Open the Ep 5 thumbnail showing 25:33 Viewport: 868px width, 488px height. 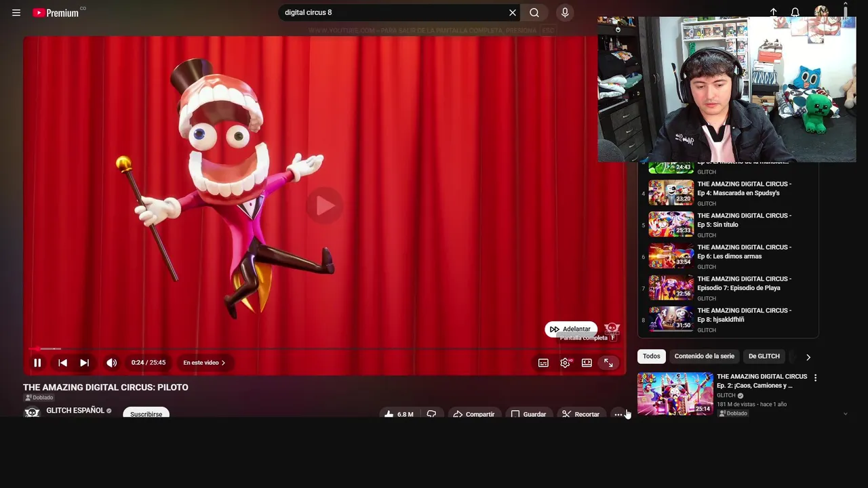[x=671, y=224]
